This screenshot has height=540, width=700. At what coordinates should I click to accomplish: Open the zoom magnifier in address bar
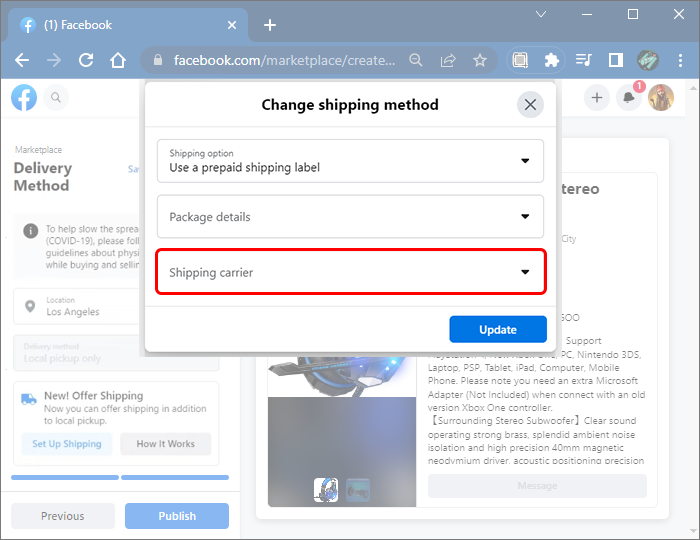(416, 60)
